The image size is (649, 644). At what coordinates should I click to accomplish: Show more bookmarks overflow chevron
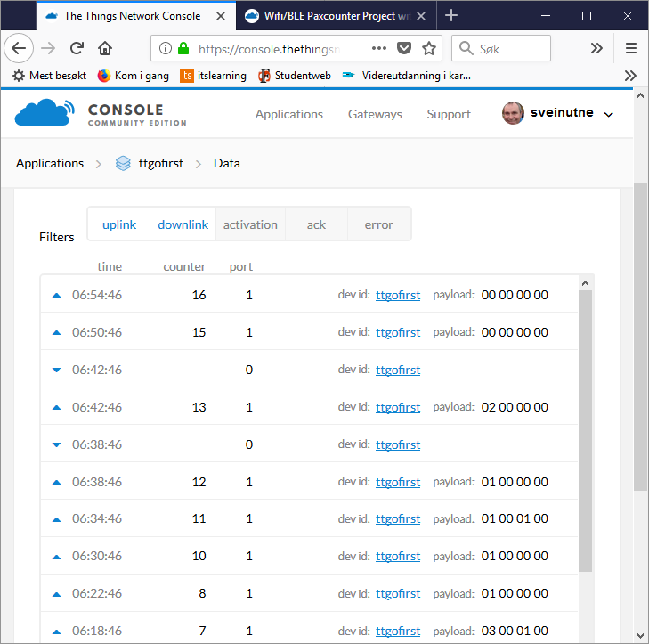coord(630,76)
